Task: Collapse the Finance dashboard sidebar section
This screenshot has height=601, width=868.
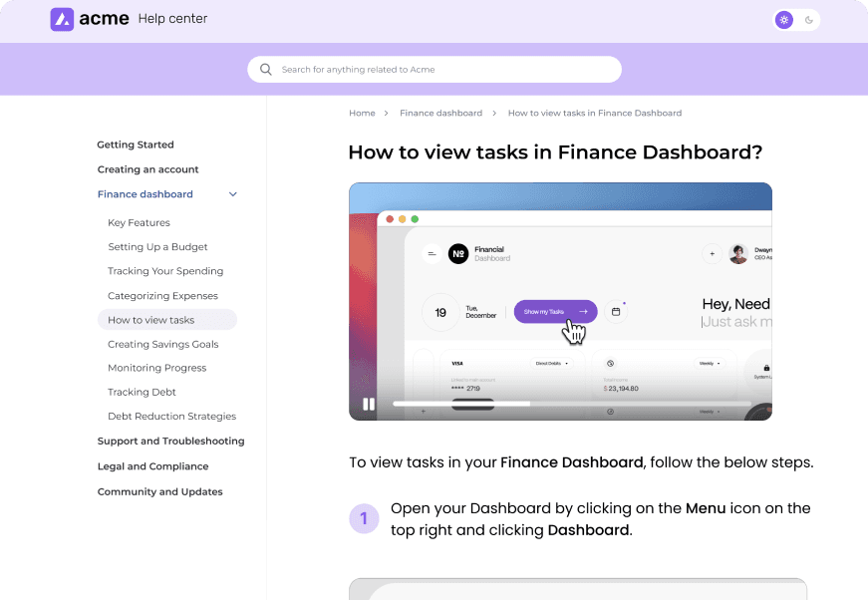Action: pyautogui.click(x=232, y=193)
